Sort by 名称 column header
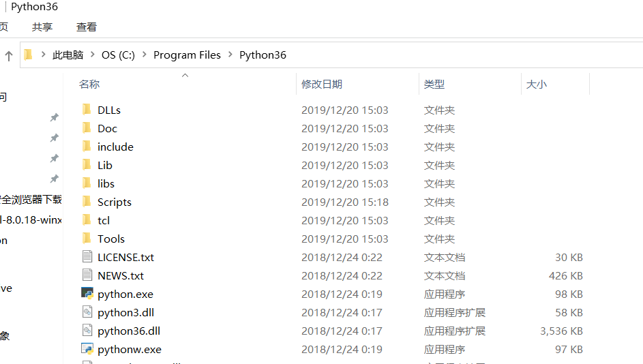Image resolution: width=643 pixels, height=364 pixels. [x=89, y=84]
